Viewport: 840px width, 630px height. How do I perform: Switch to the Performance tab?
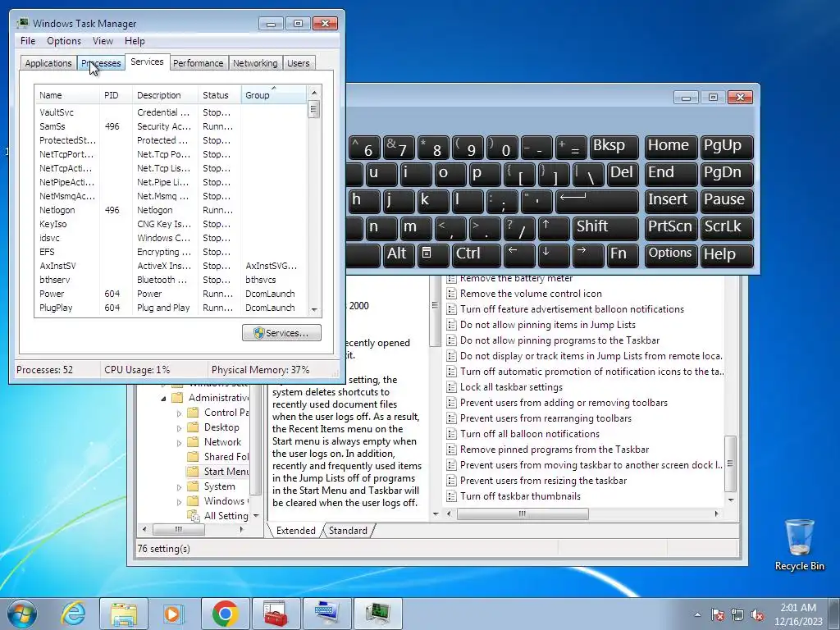[199, 63]
